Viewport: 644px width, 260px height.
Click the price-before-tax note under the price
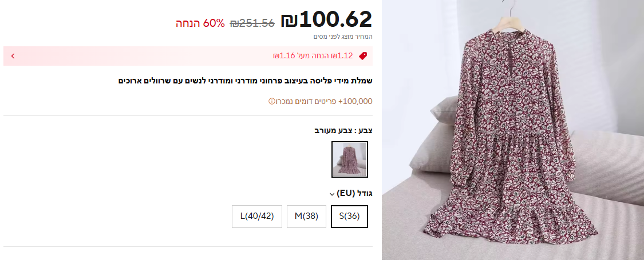[x=343, y=37]
